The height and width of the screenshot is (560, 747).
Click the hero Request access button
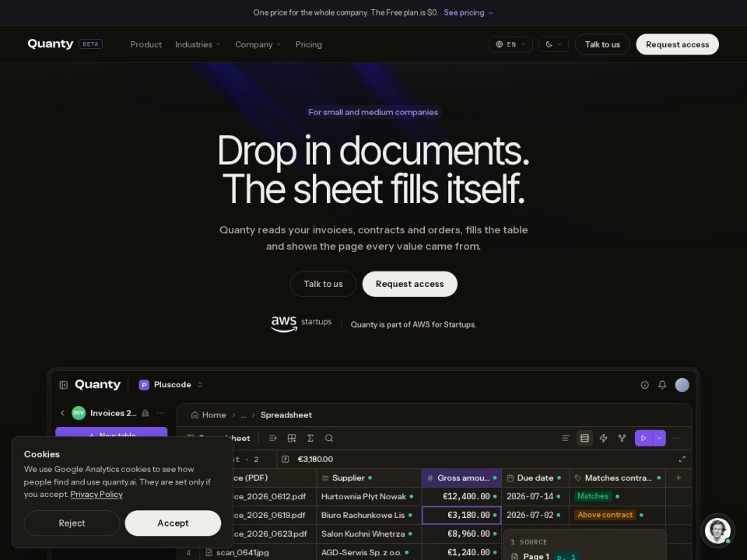pos(410,284)
